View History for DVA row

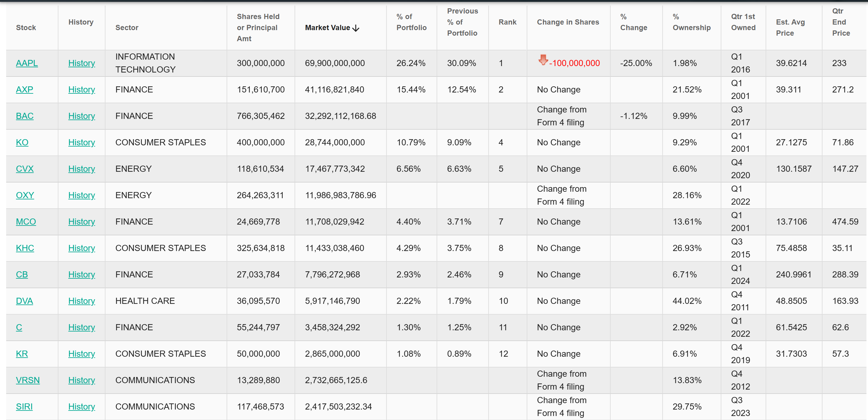point(81,301)
